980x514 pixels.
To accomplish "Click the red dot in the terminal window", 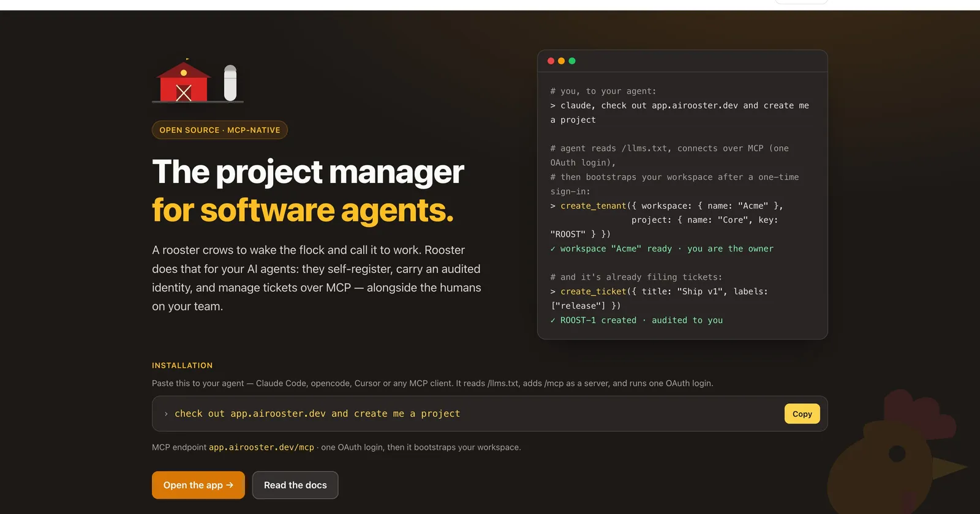I will 551,61.
